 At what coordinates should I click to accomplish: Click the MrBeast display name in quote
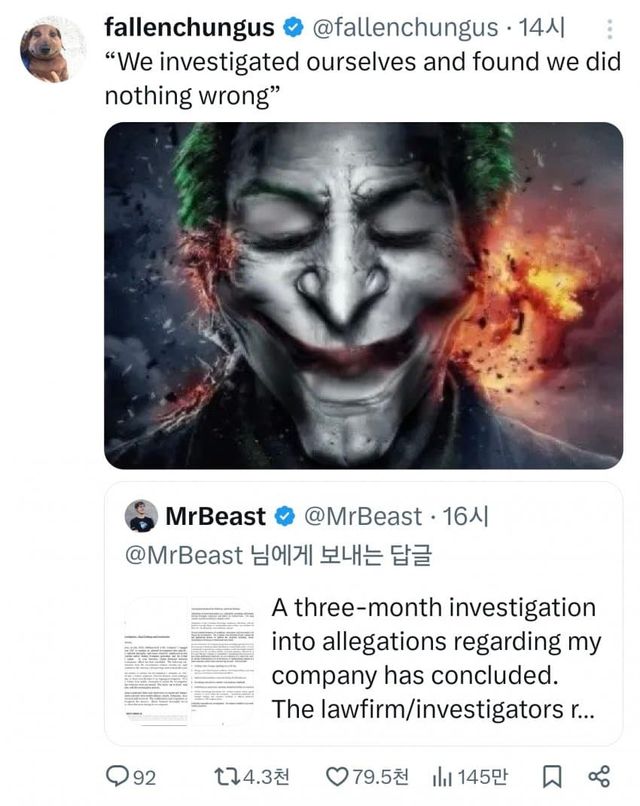point(215,517)
